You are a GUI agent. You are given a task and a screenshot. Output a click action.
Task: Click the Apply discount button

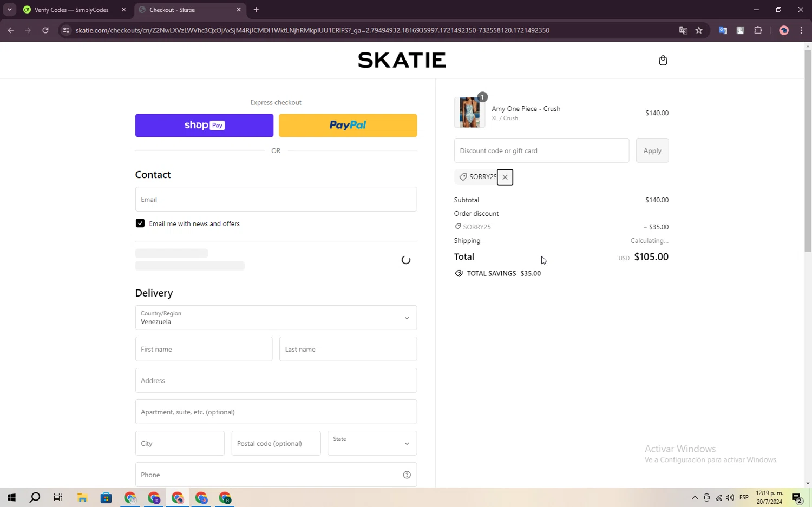[x=652, y=150]
